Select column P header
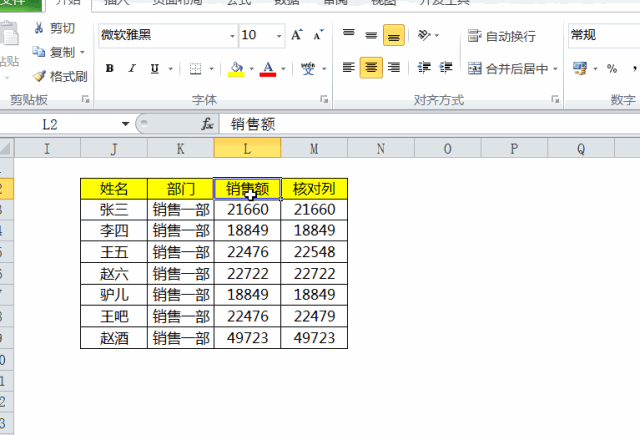Image resolution: width=640 pixels, height=435 pixels. point(514,148)
